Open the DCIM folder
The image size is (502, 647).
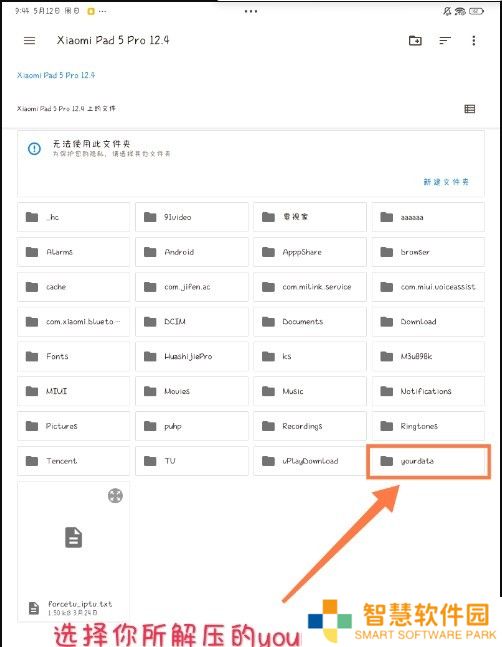[192, 321]
